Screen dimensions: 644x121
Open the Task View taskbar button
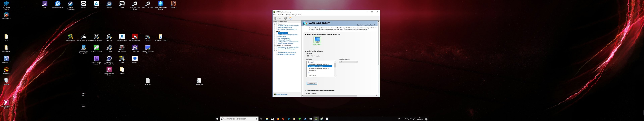point(261,119)
